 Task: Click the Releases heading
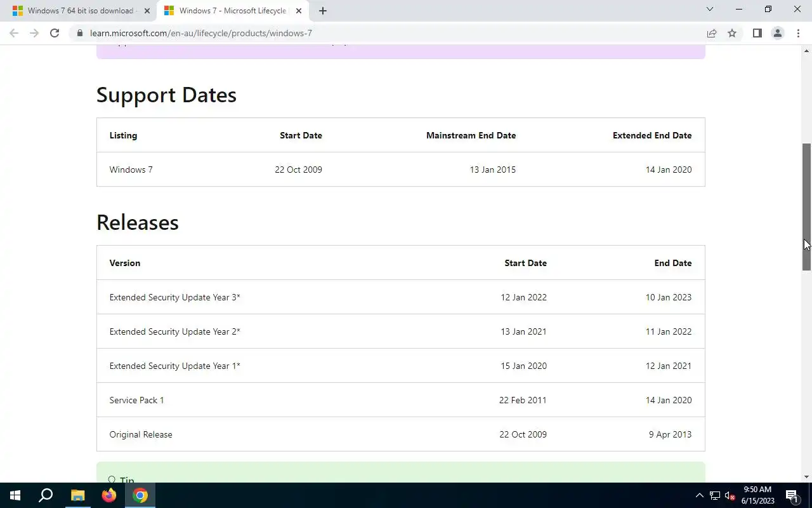tap(138, 222)
